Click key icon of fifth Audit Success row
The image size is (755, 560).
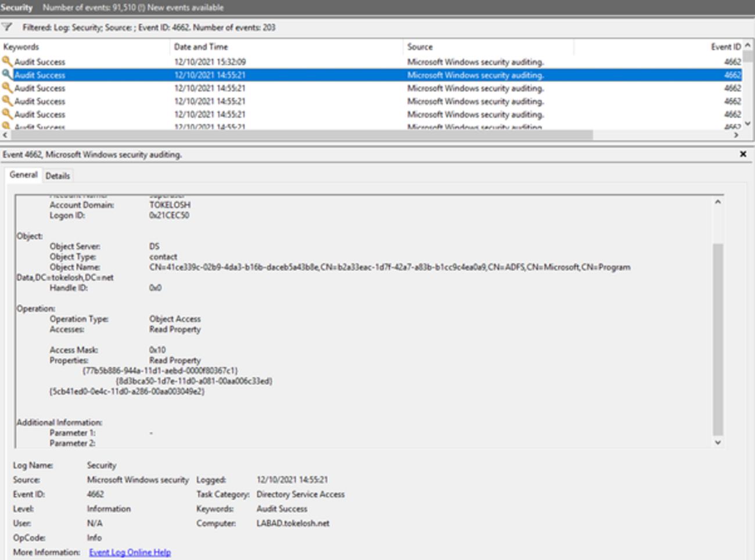[x=7, y=114]
